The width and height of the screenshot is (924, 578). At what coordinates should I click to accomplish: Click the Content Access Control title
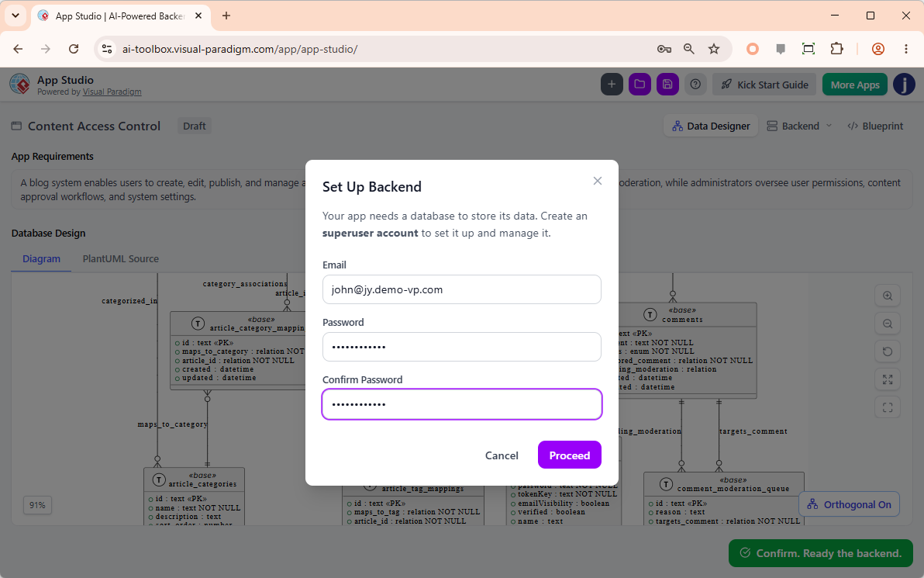(95, 126)
